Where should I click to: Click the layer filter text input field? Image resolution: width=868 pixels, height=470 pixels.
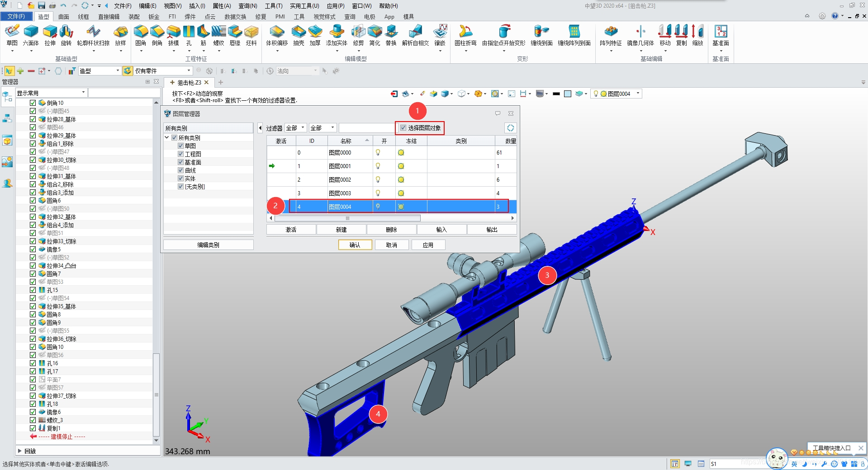[367, 128]
